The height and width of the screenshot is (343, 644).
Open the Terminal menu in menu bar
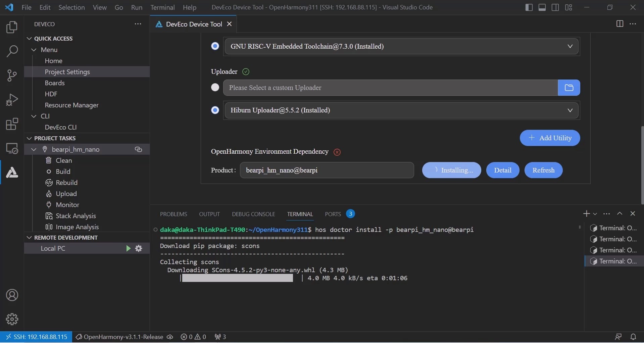pyautogui.click(x=162, y=7)
